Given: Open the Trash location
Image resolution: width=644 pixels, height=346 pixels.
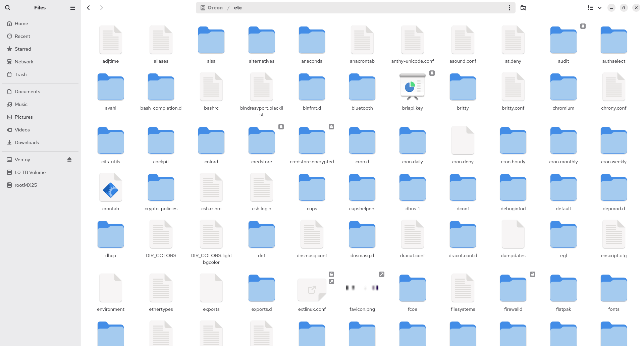Looking at the screenshot, I should (x=20, y=74).
